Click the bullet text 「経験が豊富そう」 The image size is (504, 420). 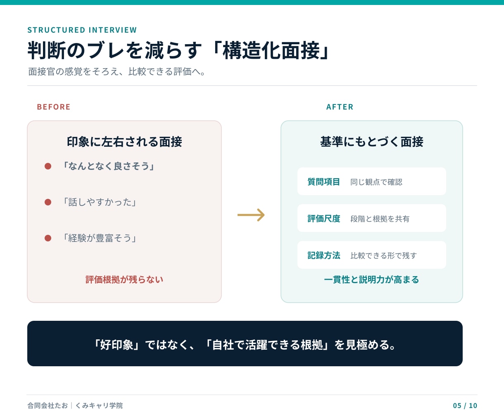pyautogui.click(x=99, y=238)
